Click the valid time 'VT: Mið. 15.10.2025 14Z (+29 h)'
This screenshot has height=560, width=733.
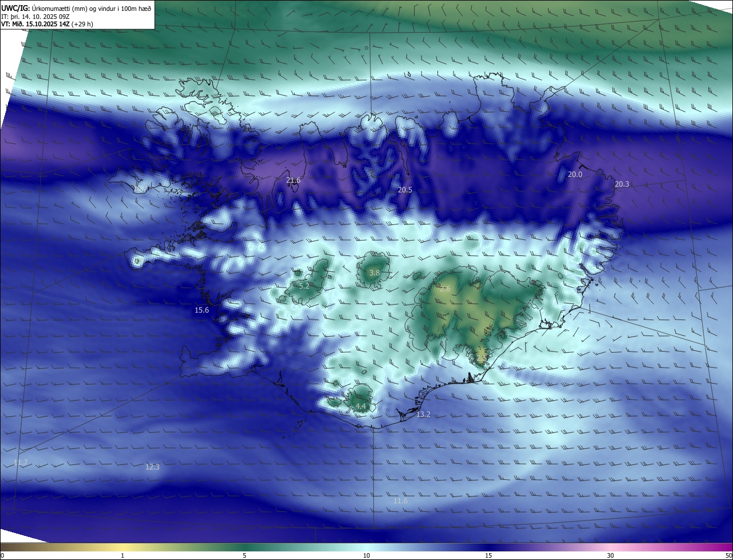pyautogui.click(x=47, y=24)
